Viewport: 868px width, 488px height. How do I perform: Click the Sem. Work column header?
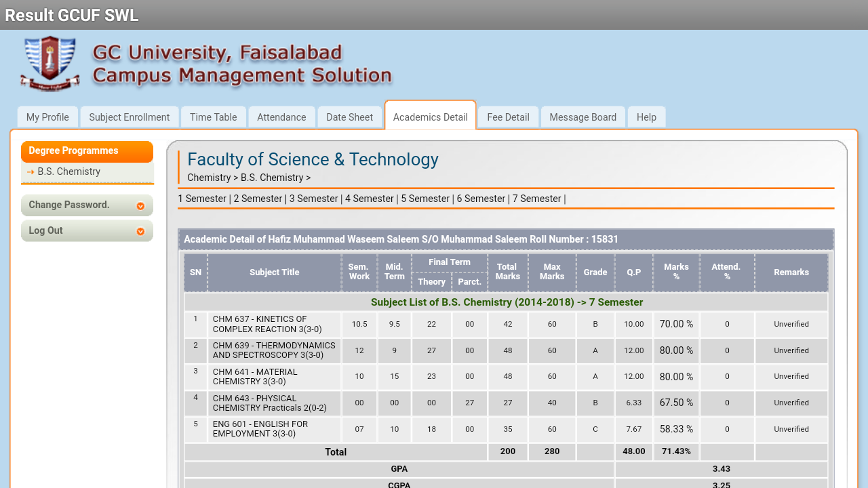click(x=359, y=272)
